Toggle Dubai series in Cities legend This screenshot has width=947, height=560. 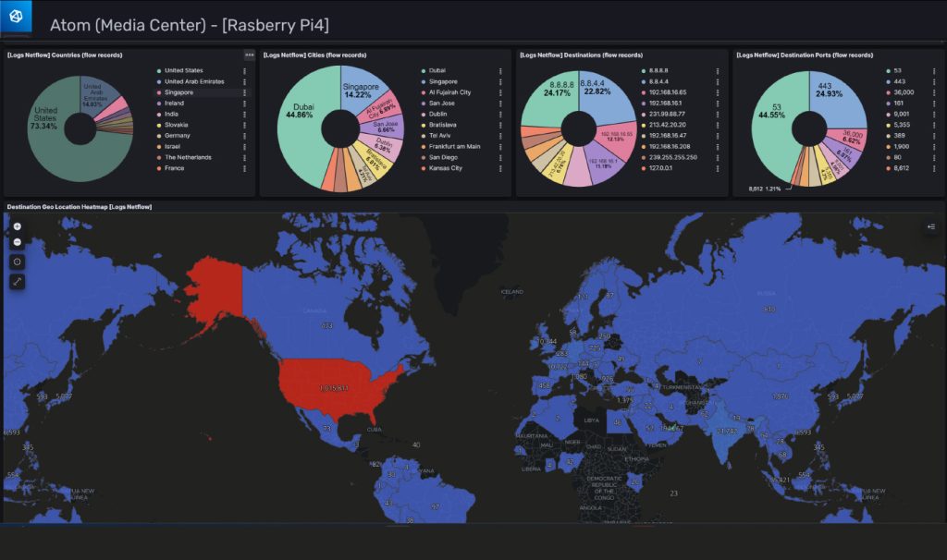437,70
